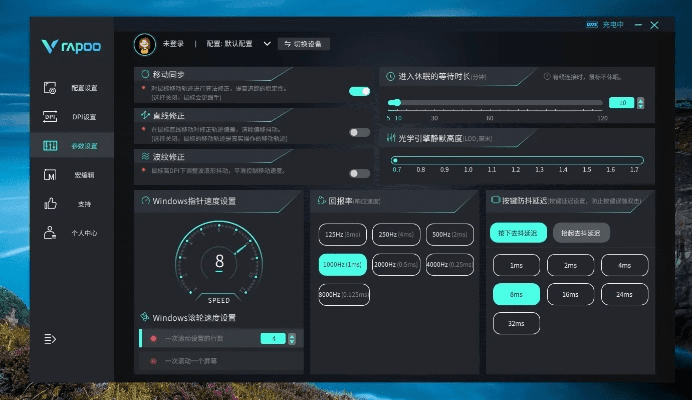Viewport: 692px width, 400px height.
Task: Select the 8000Hz polling rate
Action: tap(344, 294)
